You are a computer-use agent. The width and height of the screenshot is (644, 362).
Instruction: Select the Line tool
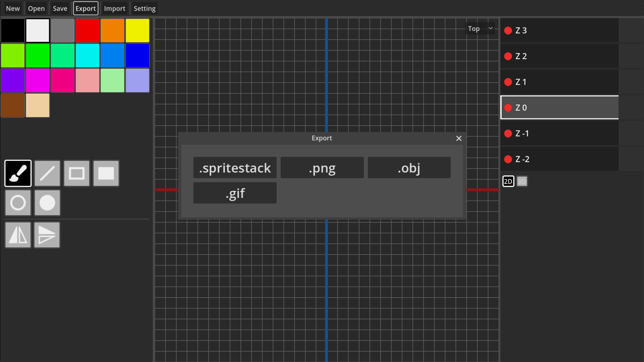[47, 173]
